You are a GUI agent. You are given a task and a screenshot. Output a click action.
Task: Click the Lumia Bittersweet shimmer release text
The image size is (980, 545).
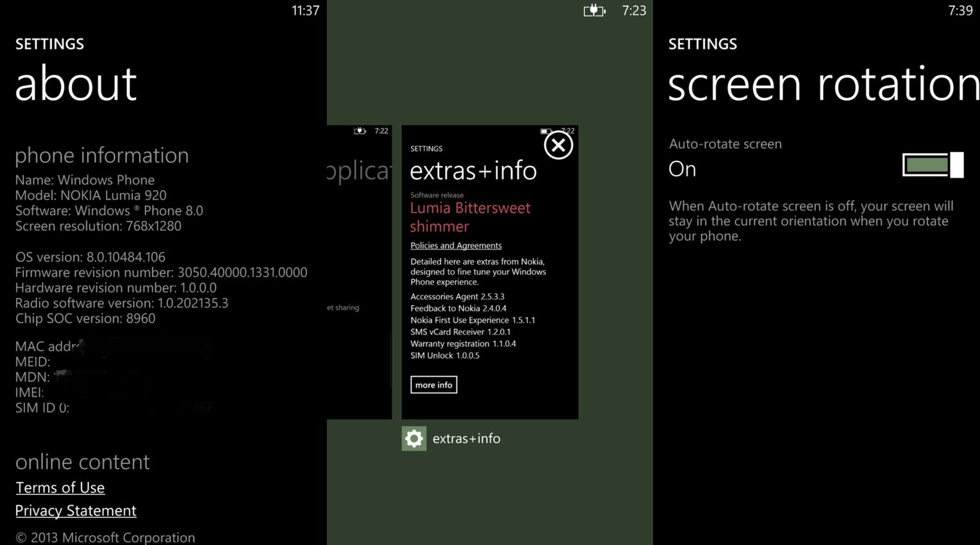[x=470, y=217]
